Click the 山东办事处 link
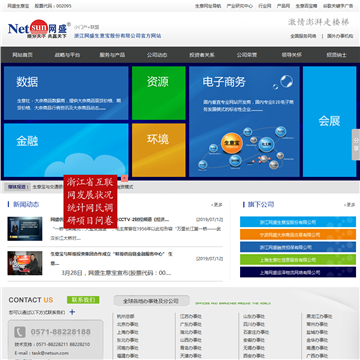The image size is (360, 360). pyautogui.click(x=254, y=316)
